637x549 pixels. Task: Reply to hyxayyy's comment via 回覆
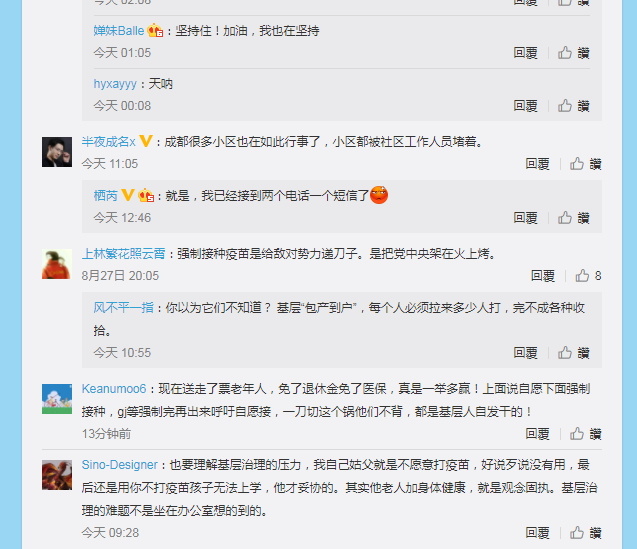point(525,106)
